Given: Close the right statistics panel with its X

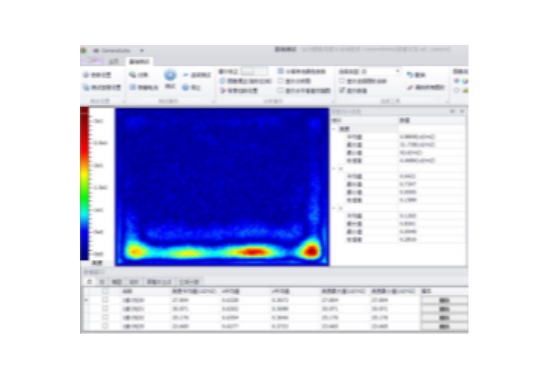Looking at the screenshot, I should [x=462, y=111].
